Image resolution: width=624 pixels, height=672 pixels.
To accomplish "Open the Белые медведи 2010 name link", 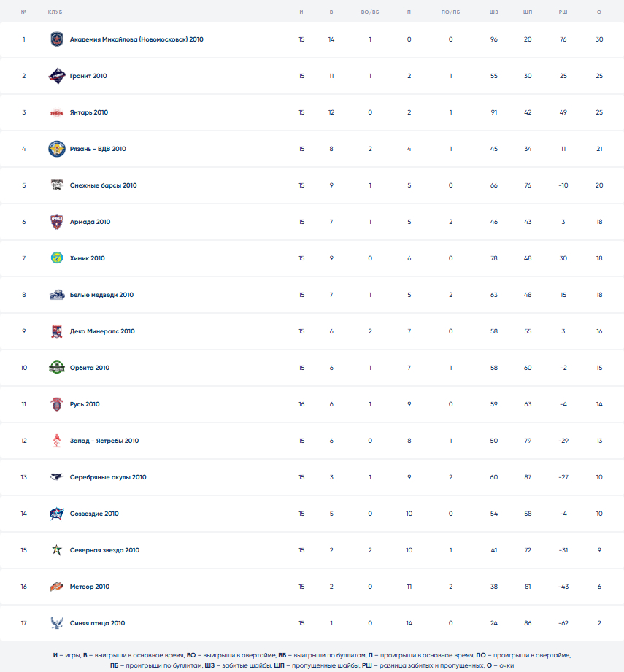I will [x=101, y=295].
